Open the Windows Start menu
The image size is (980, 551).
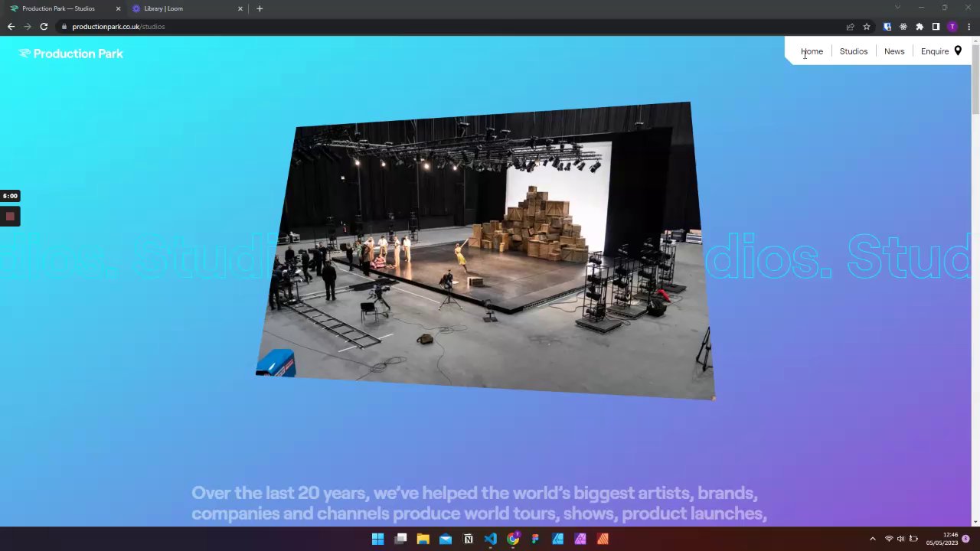click(x=377, y=539)
